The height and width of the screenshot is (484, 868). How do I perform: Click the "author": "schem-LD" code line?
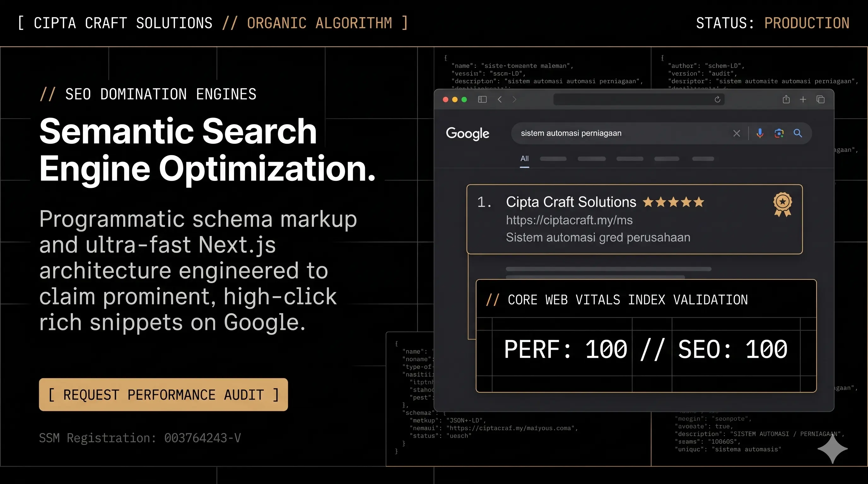[x=706, y=66]
